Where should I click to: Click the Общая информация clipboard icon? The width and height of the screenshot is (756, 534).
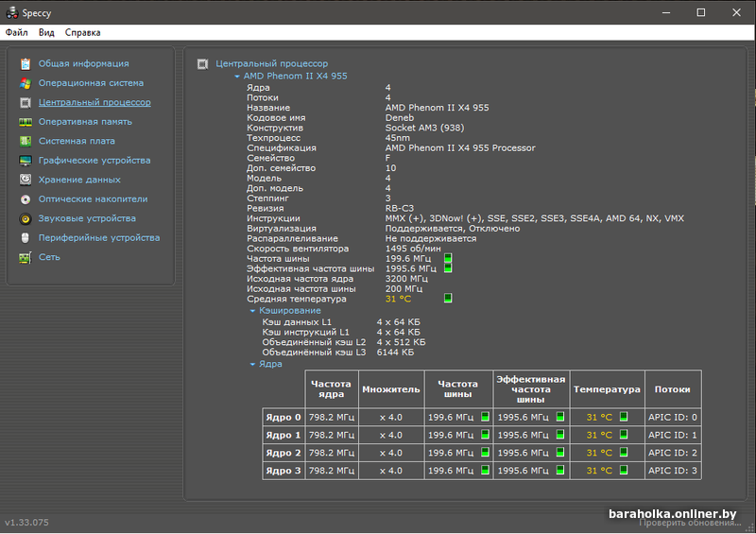pyautogui.click(x=26, y=63)
